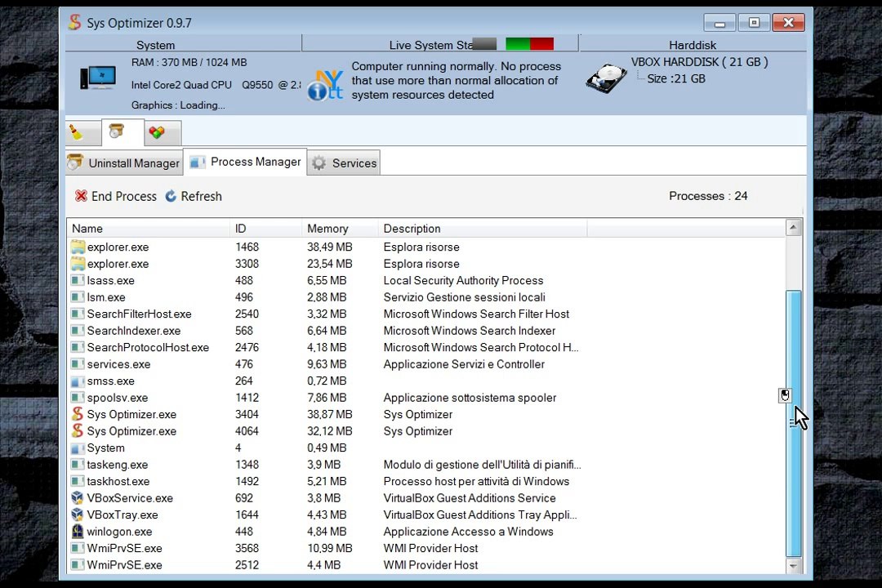Click the computer monitor System icon
Viewport: 882px width, 588px height.
pyautogui.click(x=98, y=78)
